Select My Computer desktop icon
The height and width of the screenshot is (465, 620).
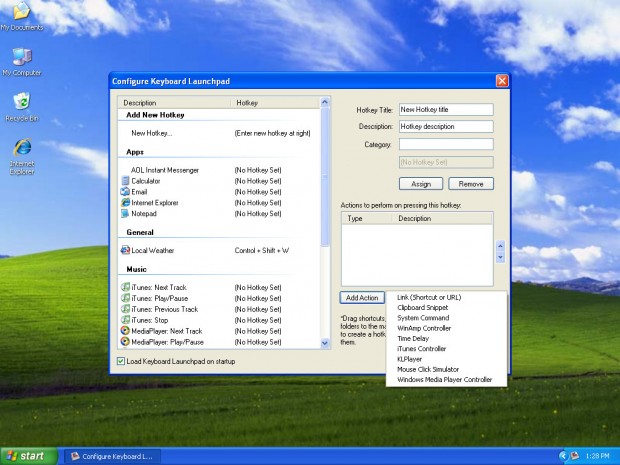[22, 62]
